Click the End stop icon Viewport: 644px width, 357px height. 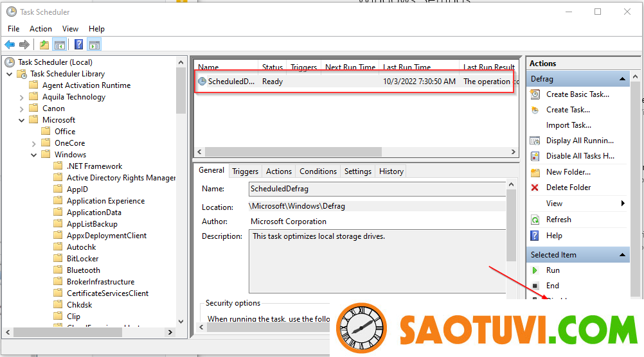coord(535,286)
